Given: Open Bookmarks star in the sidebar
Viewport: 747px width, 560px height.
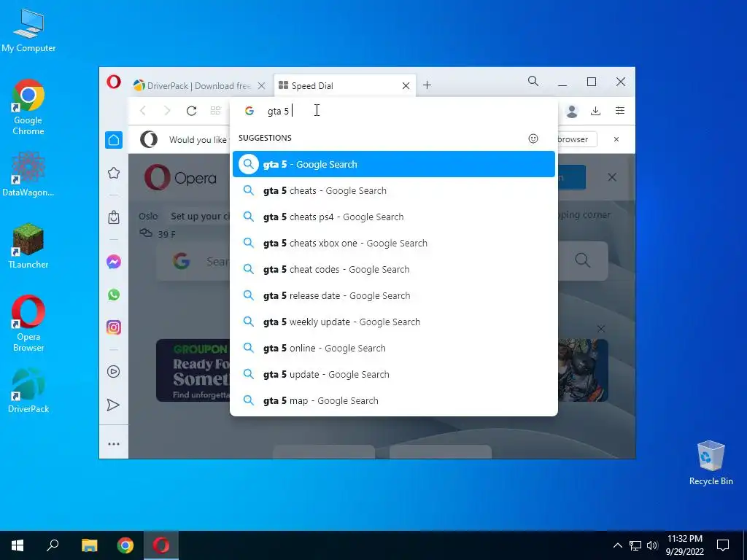Looking at the screenshot, I should coord(114,173).
